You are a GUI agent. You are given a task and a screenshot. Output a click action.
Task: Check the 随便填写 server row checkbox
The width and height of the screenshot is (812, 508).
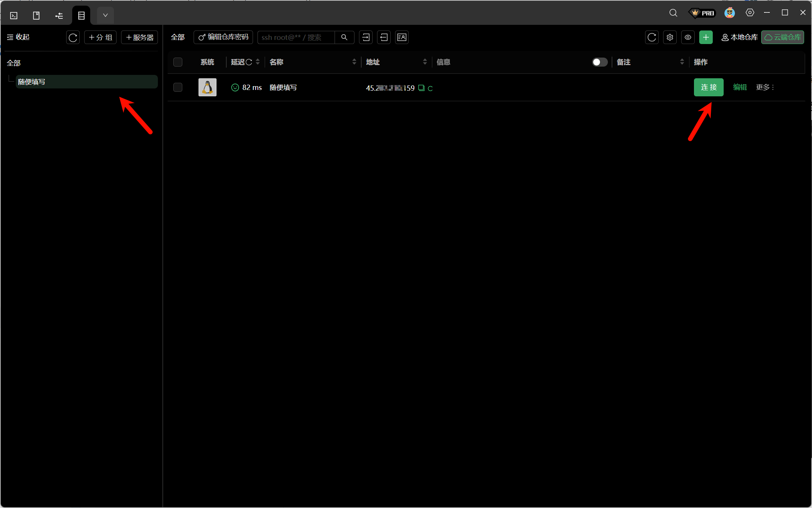[x=178, y=87]
